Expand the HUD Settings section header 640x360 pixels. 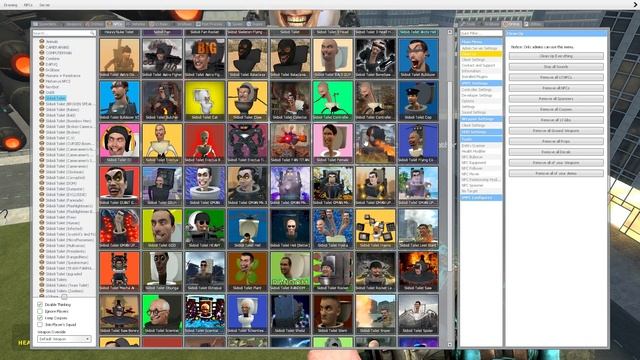click(x=481, y=132)
